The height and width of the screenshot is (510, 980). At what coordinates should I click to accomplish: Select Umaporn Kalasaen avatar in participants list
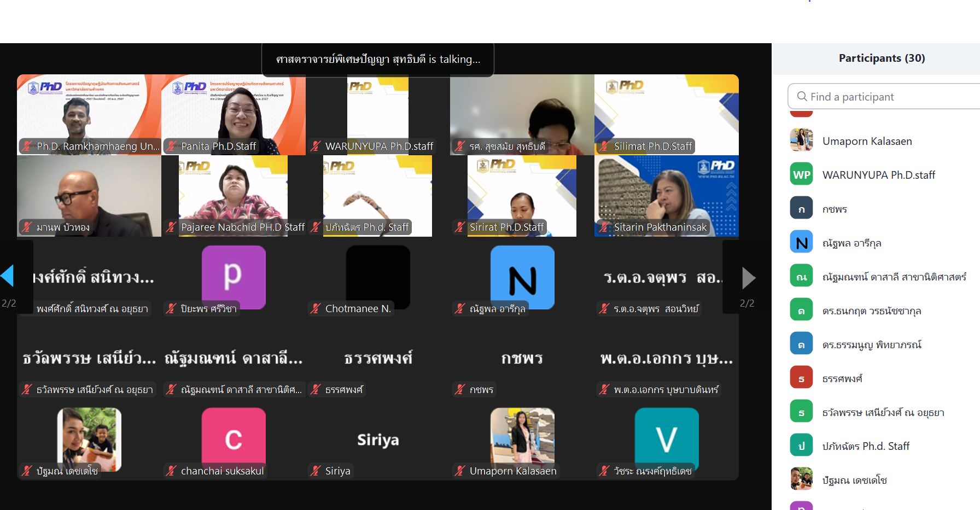pyautogui.click(x=801, y=140)
